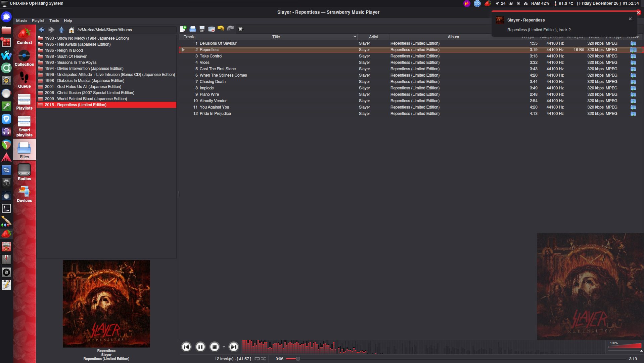The image size is (644, 363).
Task: Skip to the next track
Action: [x=234, y=347]
